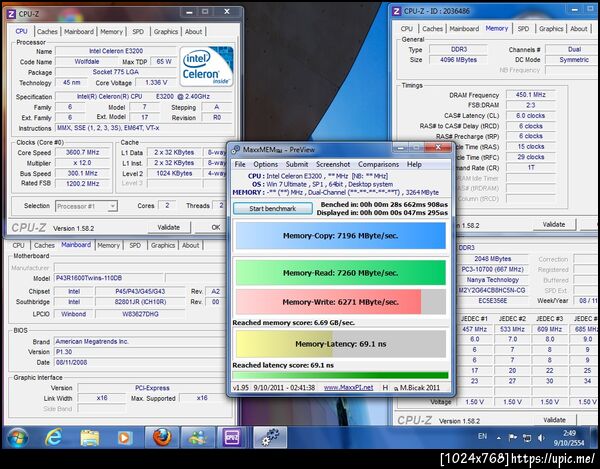600x469 pixels.
Task: Open the File menu in MaxxMEM
Action: pyautogui.click(x=240, y=164)
